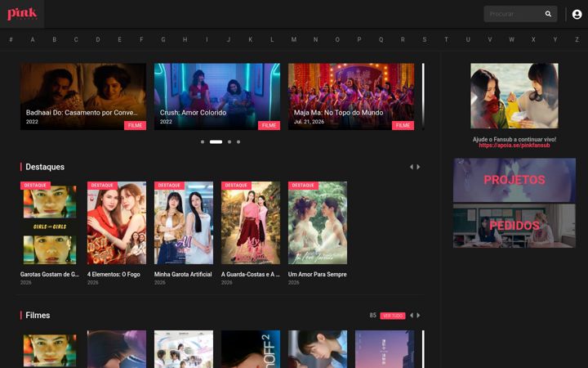This screenshot has height=368, width=588.
Task: Click the sidebar fansub support image
Action: pos(514,96)
